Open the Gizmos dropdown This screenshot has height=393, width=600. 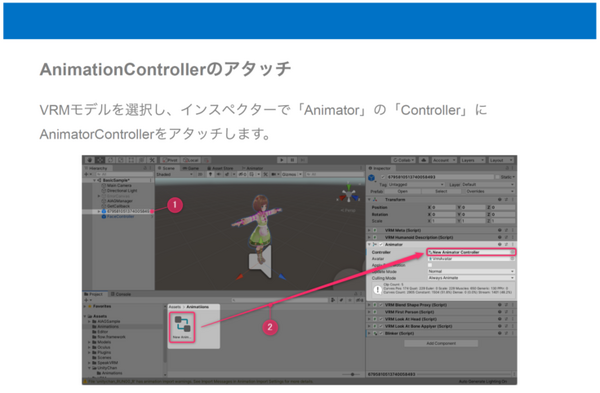(x=292, y=174)
